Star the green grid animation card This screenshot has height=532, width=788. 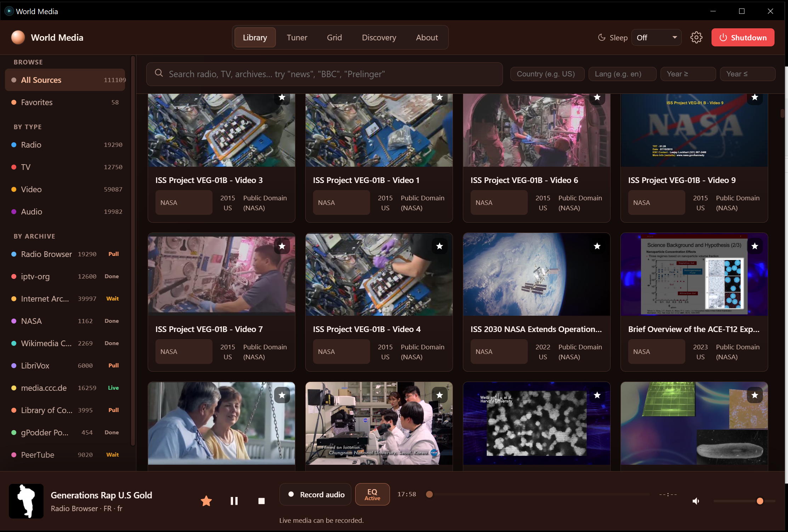[x=755, y=395]
